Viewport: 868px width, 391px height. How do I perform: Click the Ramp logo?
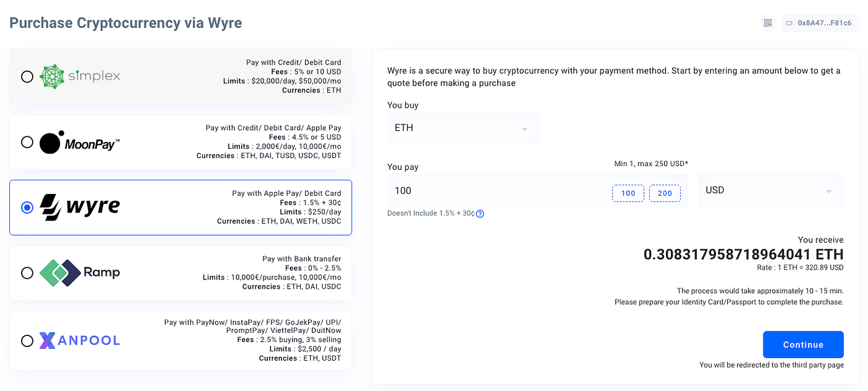79,273
